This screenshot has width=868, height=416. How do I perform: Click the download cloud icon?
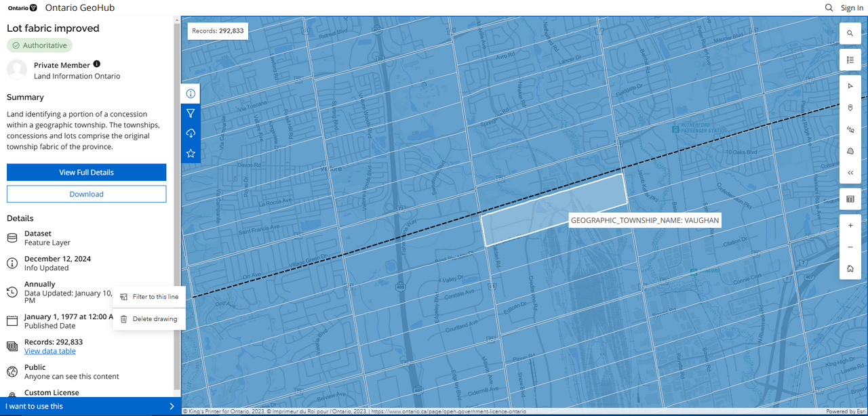(x=191, y=133)
